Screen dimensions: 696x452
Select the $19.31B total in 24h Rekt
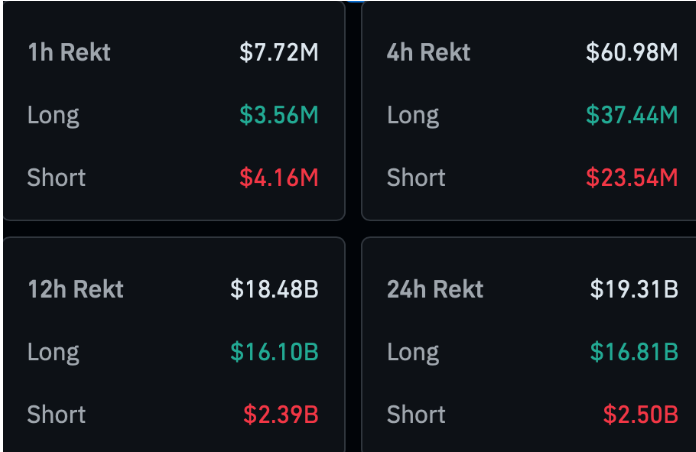634,289
